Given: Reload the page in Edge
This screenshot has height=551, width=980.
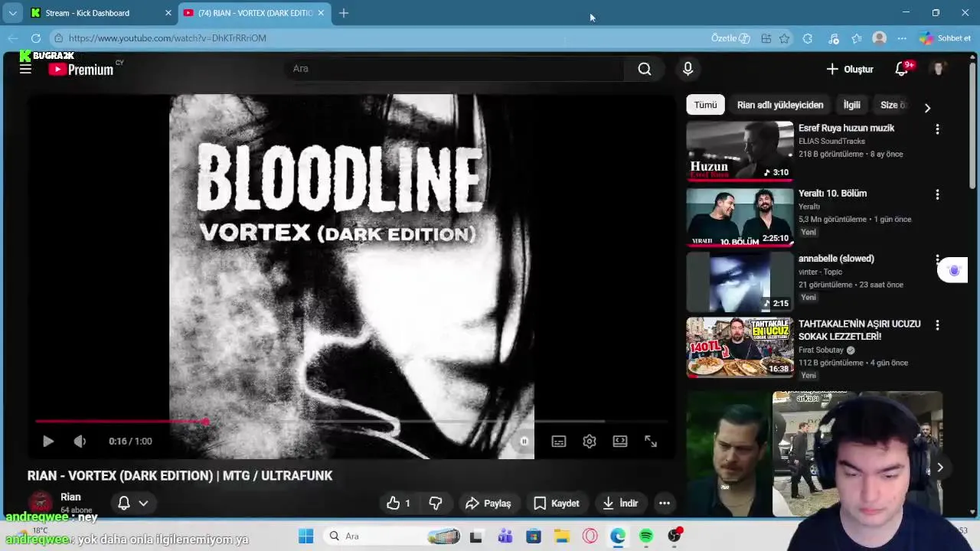Looking at the screenshot, I should (36, 37).
